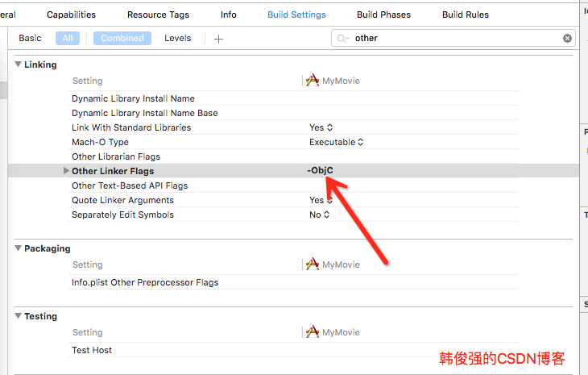
Task: Select the Other Librarian Flags row
Action: click(294, 156)
